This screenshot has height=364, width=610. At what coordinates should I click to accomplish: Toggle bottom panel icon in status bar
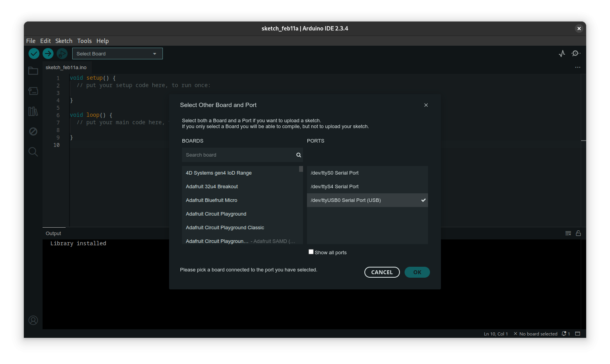pyautogui.click(x=578, y=334)
